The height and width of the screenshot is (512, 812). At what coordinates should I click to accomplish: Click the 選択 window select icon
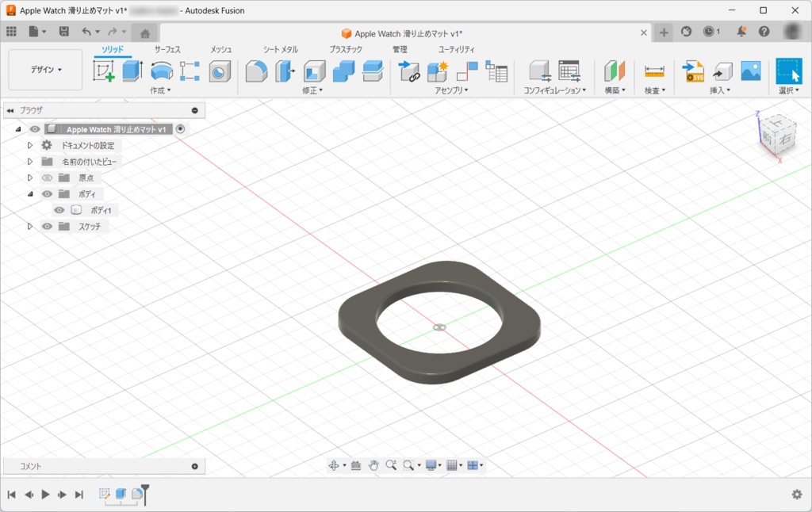pyautogui.click(x=790, y=71)
